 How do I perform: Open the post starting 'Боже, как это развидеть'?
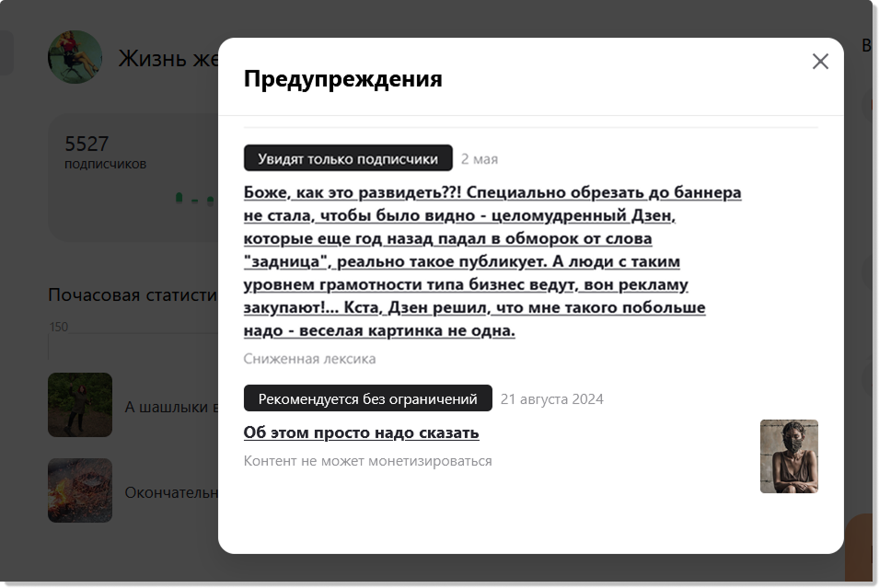point(492,261)
